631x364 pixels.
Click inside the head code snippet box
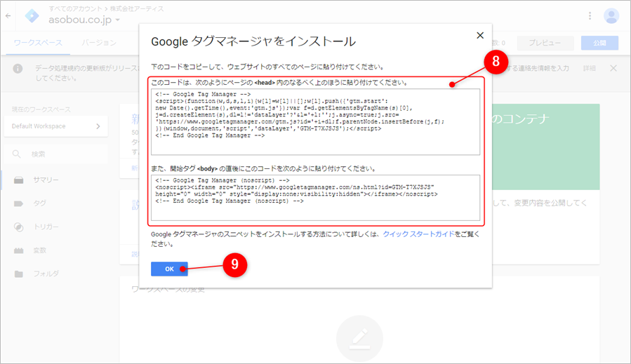316,122
